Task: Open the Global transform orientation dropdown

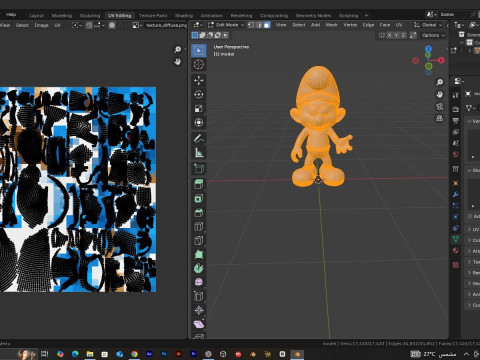Action: [x=428, y=25]
